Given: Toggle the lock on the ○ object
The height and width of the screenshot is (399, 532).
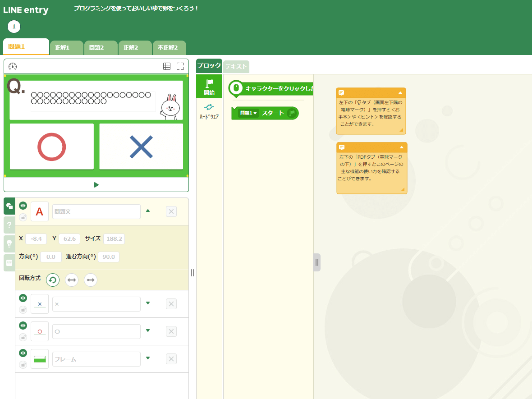Looking at the screenshot, I should [23, 337].
